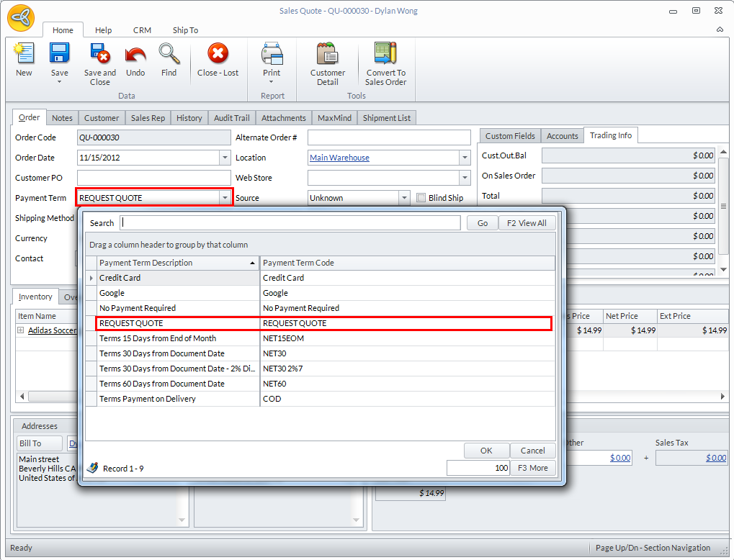The width and height of the screenshot is (734, 560).
Task: Enable the Blind Ship checkbox
Action: pos(421,198)
